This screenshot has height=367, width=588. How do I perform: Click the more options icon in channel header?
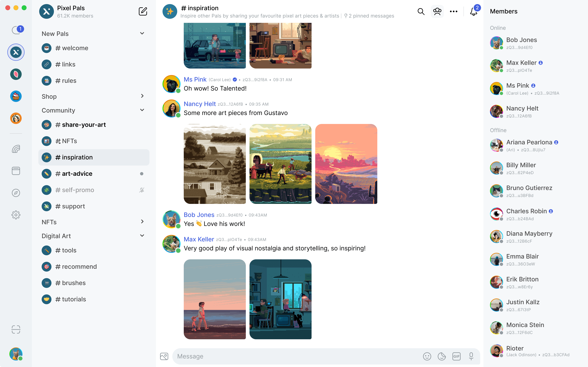coord(453,11)
